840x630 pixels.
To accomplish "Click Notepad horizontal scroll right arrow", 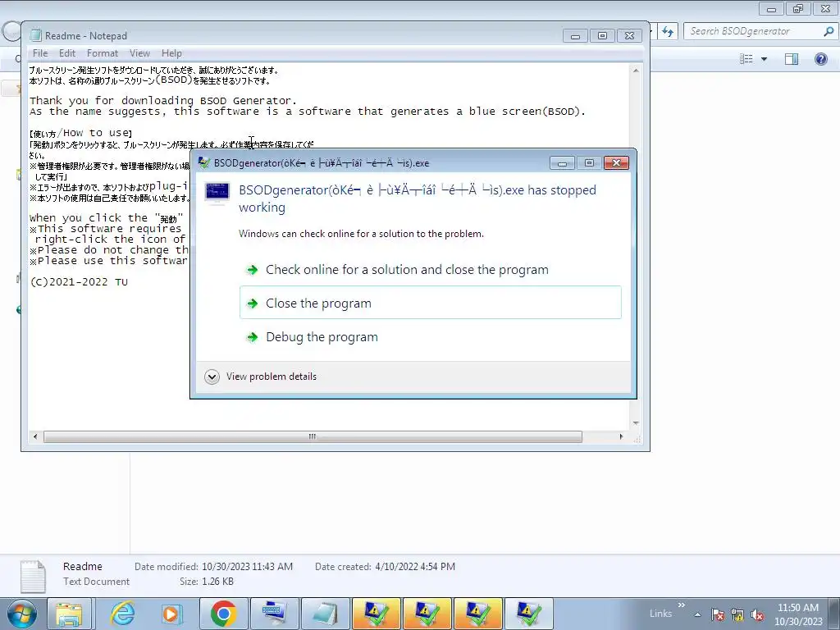I will [x=622, y=436].
